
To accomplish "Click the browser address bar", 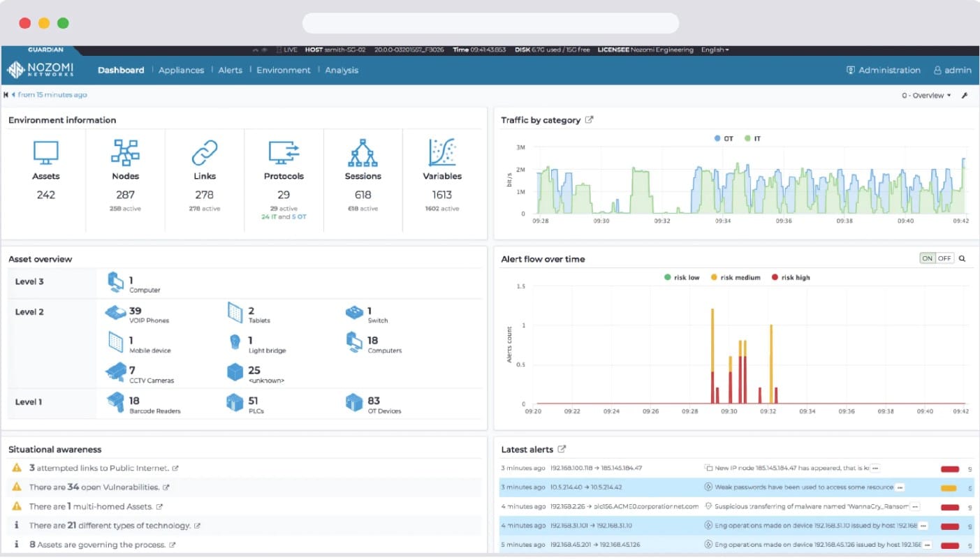I will pyautogui.click(x=490, y=23).
